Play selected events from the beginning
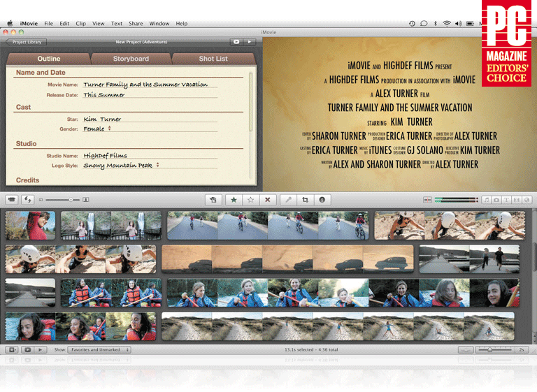The image size is (537, 392). coord(41,350)
